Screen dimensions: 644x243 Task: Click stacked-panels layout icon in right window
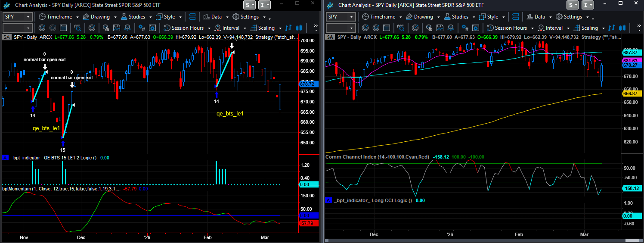(x=515, y=17)
